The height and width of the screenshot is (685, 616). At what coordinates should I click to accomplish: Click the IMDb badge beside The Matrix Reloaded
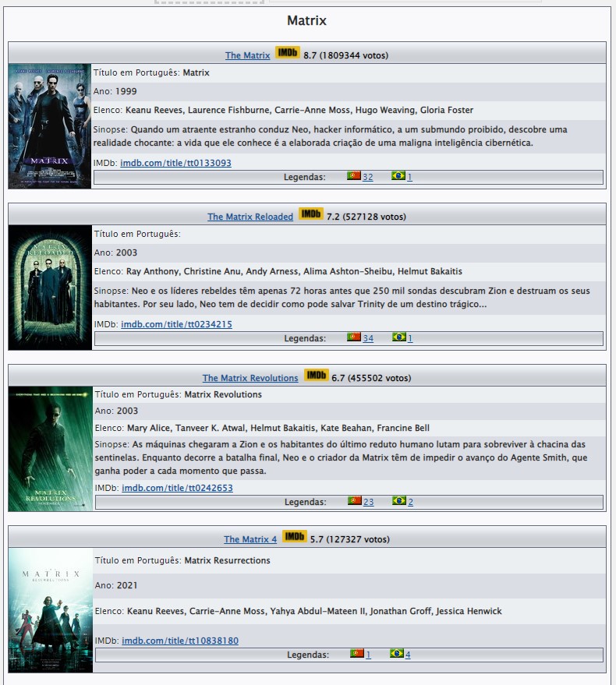311,214
